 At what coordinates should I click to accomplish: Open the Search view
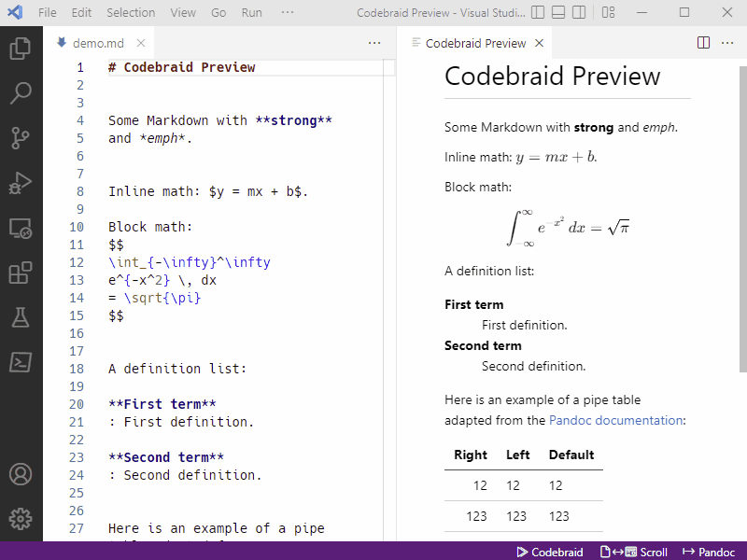pyautogui.click(x=21, y=92)
